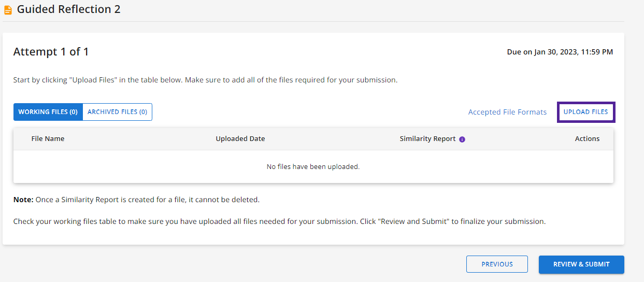Click the Similarity Report column header text

[427, 139]
